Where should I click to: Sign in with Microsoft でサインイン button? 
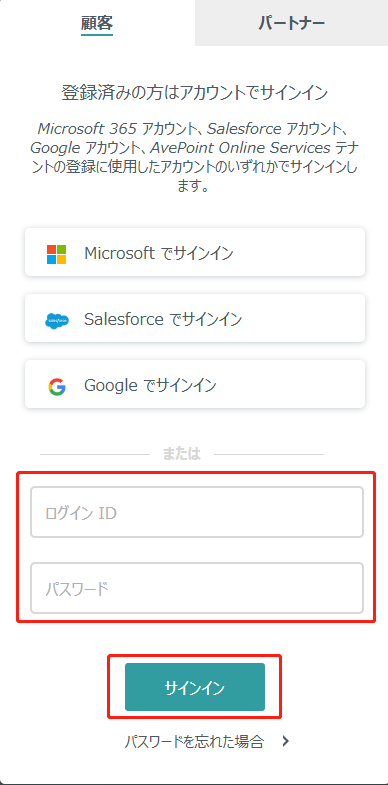[195, 252]
